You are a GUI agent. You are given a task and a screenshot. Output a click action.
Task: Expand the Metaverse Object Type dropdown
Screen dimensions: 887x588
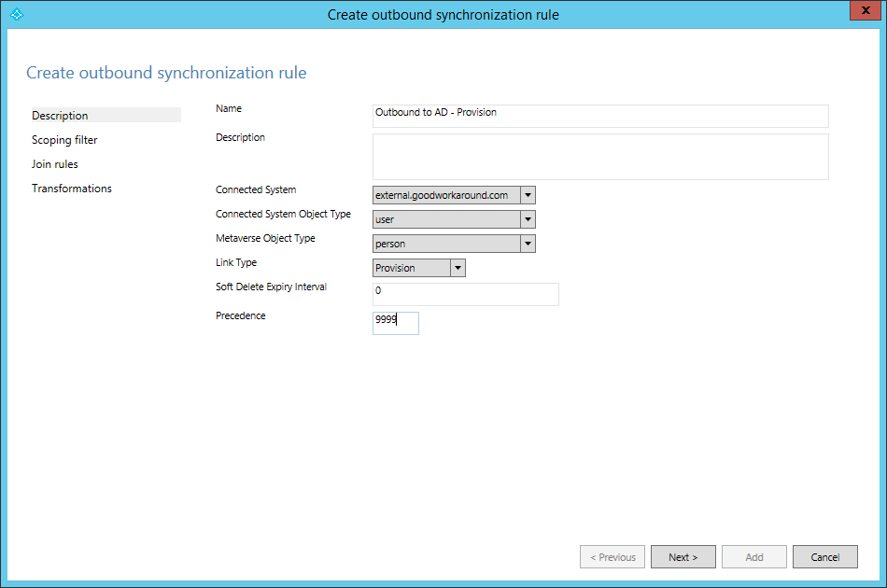pyautogui.click(x=528, y=244)
